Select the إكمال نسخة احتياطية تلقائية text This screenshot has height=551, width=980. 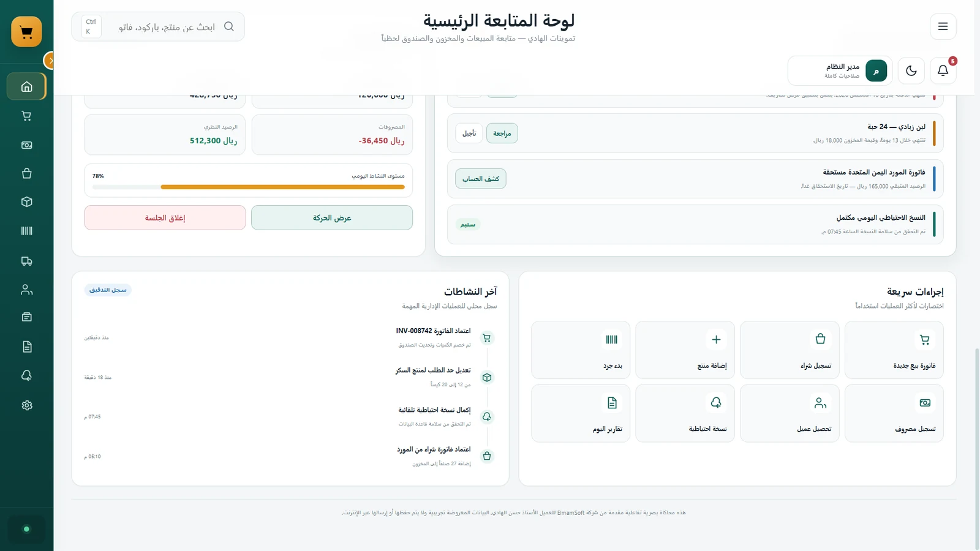[434, 410]
